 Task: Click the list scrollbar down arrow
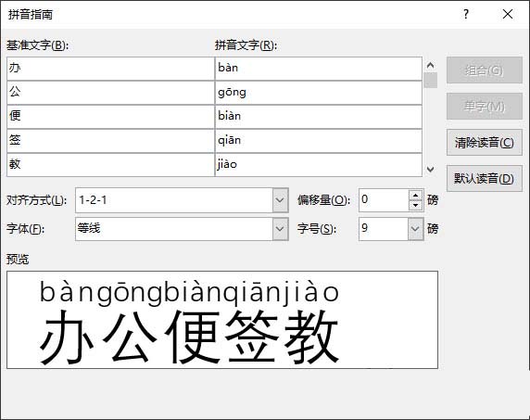(430, 169)
